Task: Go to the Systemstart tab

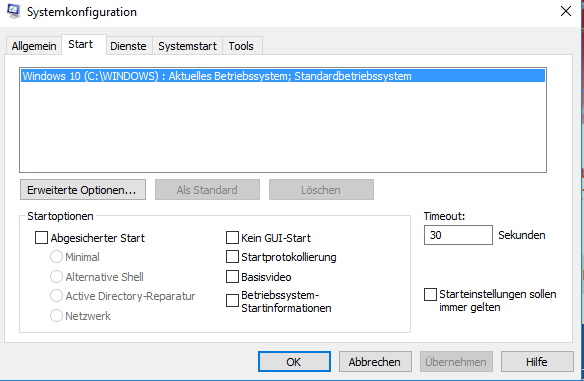Action: [x=187, y=46]
